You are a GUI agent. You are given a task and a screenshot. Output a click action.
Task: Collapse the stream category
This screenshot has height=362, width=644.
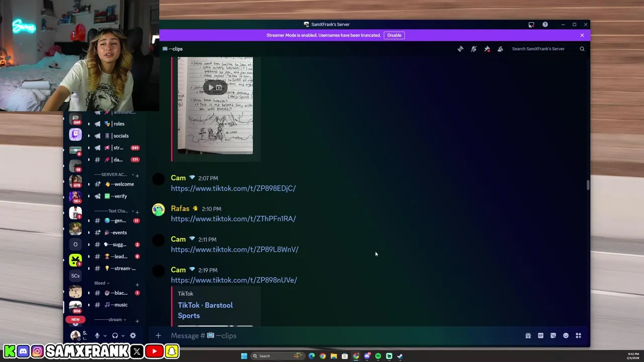111,320
